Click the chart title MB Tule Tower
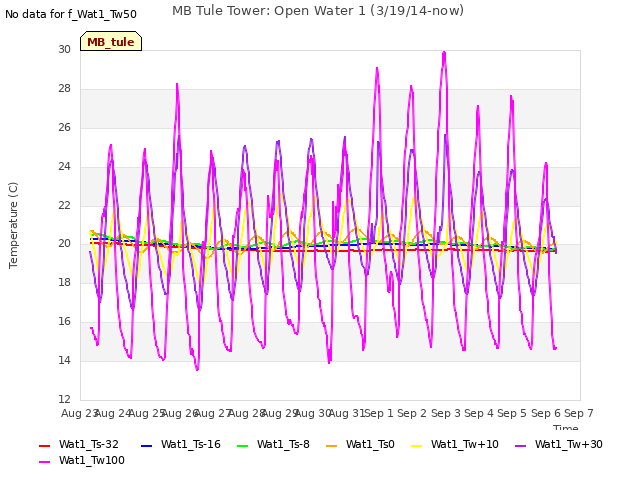The height and width of the screenshot is (480, 640). pos(318,11)
